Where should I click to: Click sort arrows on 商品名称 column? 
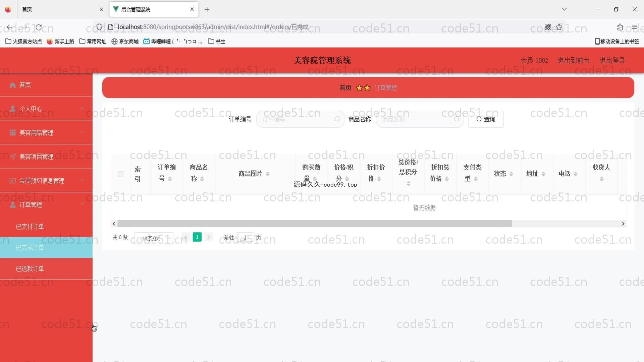pos(202,179)
